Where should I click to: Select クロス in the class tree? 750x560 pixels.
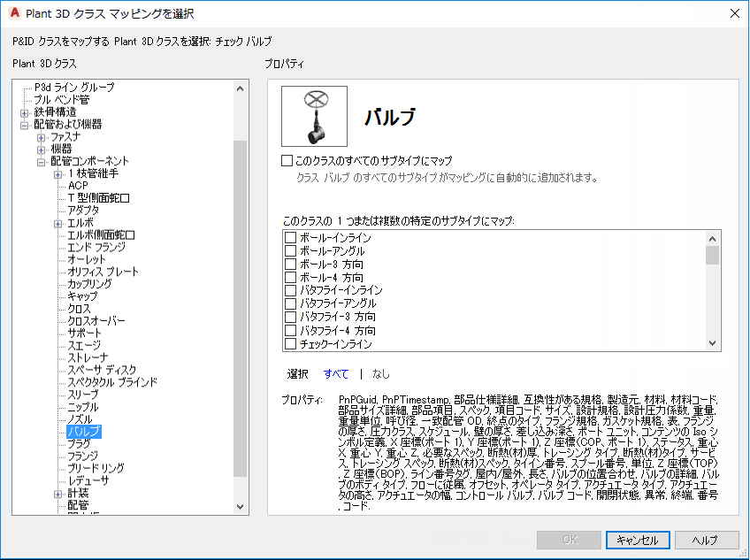(x=79, y=309)
